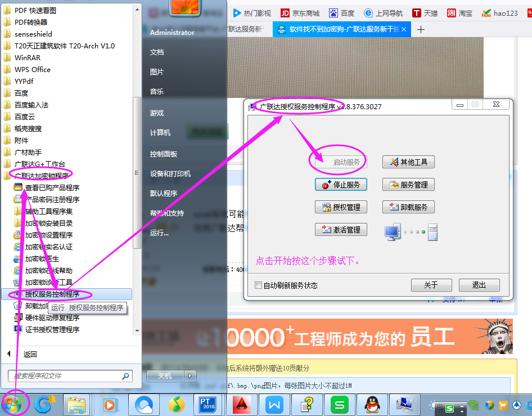
Task: Select 运行... from Start menu
Action: [x=159, y=232]
